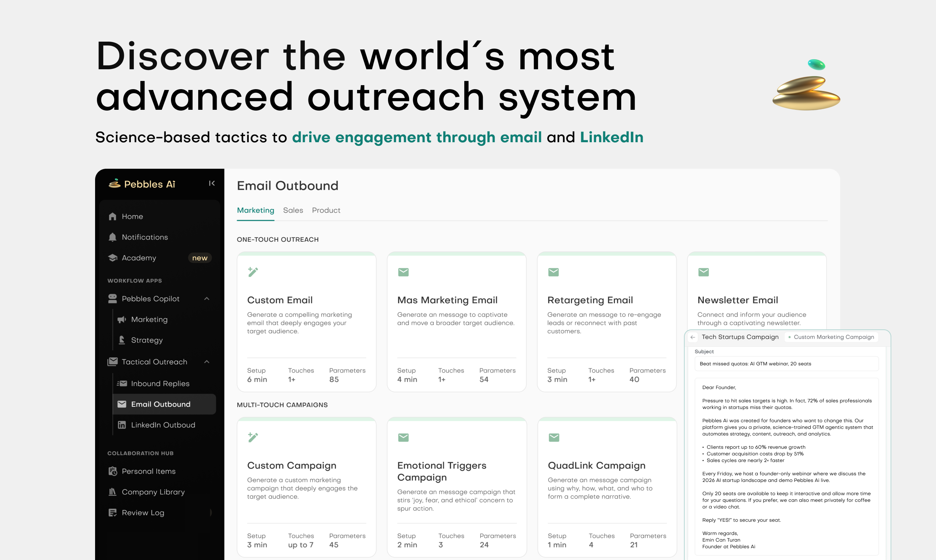Click the Strategy chess piece icon
936x560 pixels.
122,340
